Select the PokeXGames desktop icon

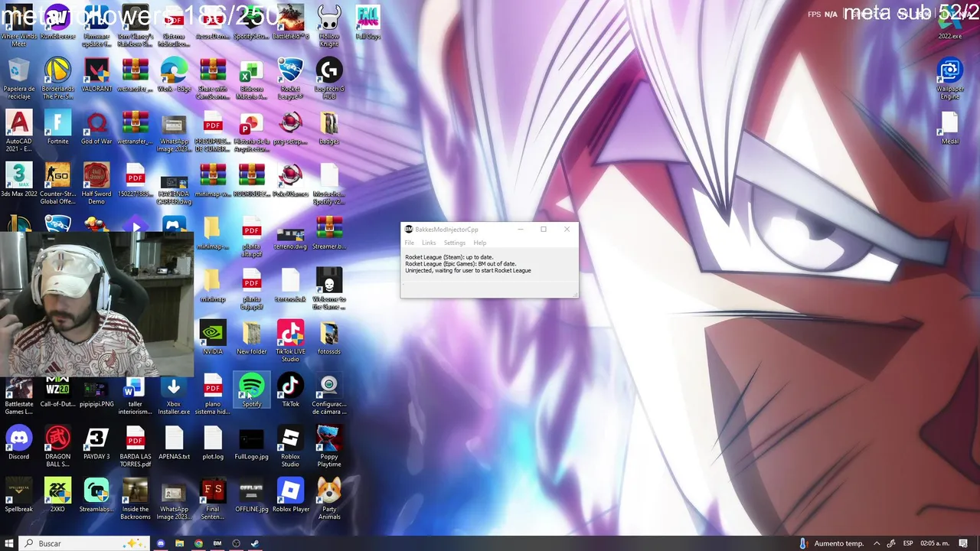[x=290, y=180]
